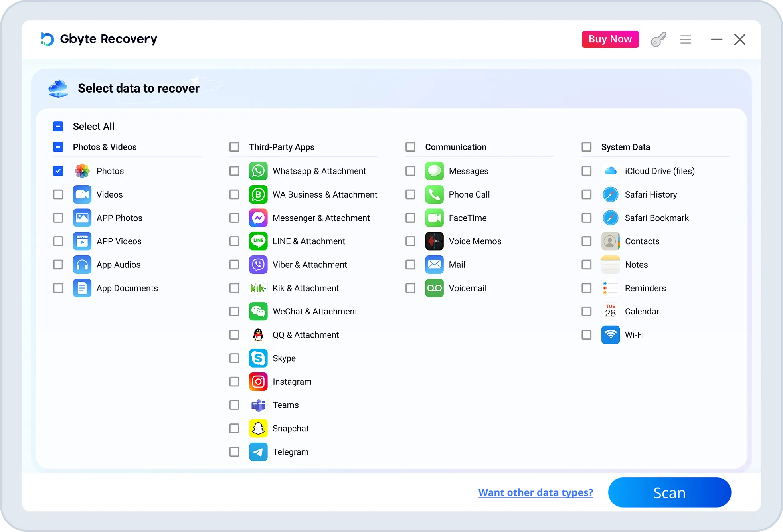783x532 pixels.
Task: Click the Gbyte Recovery logo
Action: click(x=99, y=39)
